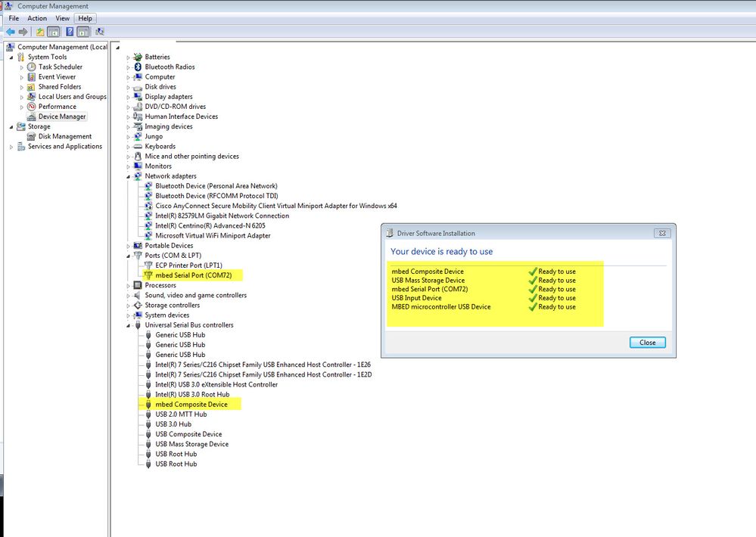Click the Event Viewer icon in left tree
The image size is (756, 537).
tap(31, 76)
